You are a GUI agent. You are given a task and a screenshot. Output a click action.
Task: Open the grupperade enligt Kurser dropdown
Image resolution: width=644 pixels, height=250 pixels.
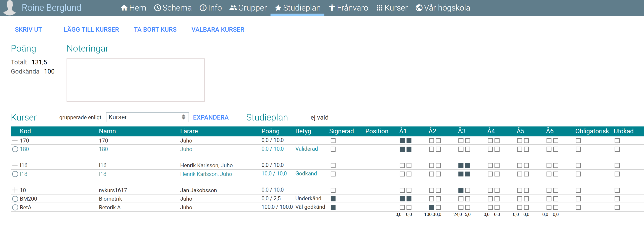point(147,117)
